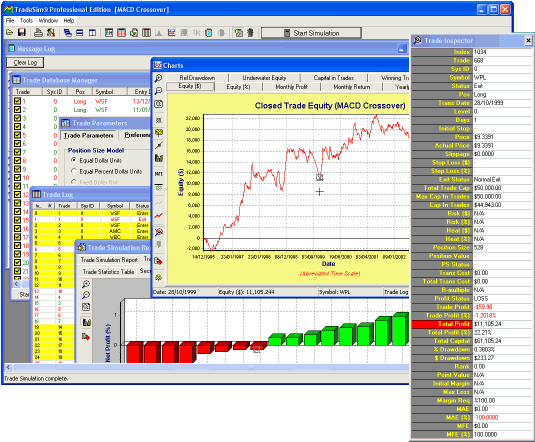Zoom in on the Trade Simulation Report chart

coord(86,284)
